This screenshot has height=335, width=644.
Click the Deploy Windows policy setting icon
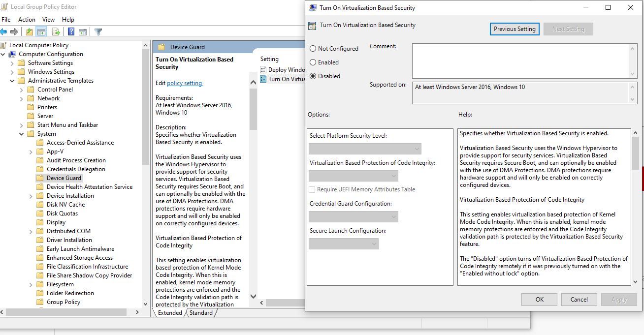263,70
